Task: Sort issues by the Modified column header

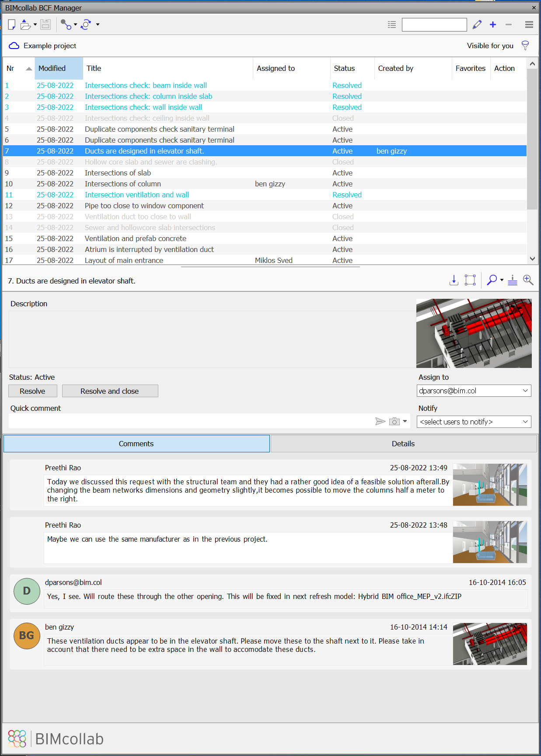Action: pos(59,68)
